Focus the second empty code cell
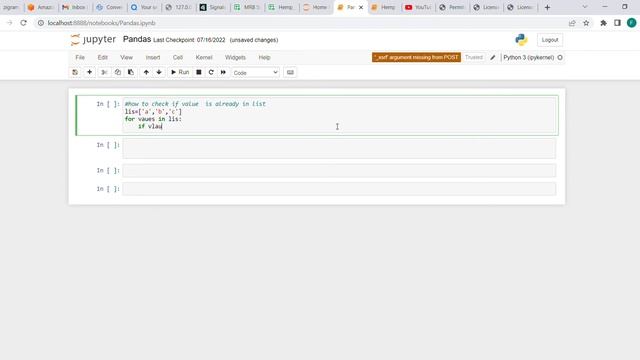Image resolution: width=640 pixels, height=360 pixels. point(339,148)
